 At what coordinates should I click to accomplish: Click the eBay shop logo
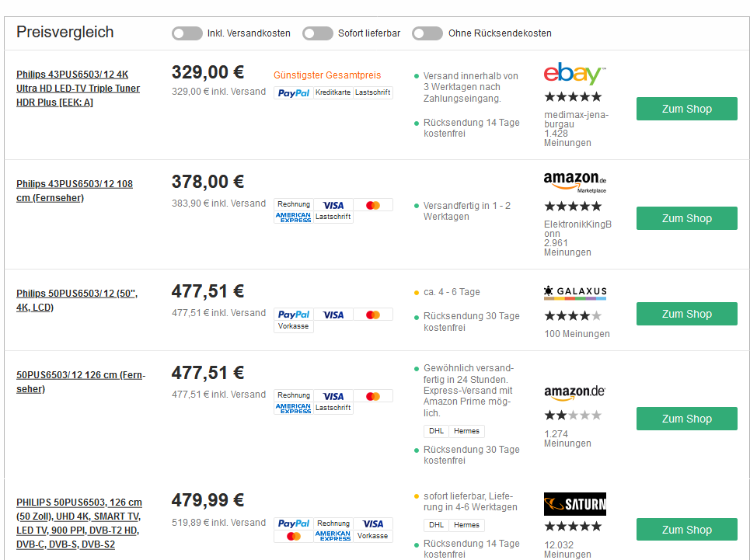click(x=574, y=75)
